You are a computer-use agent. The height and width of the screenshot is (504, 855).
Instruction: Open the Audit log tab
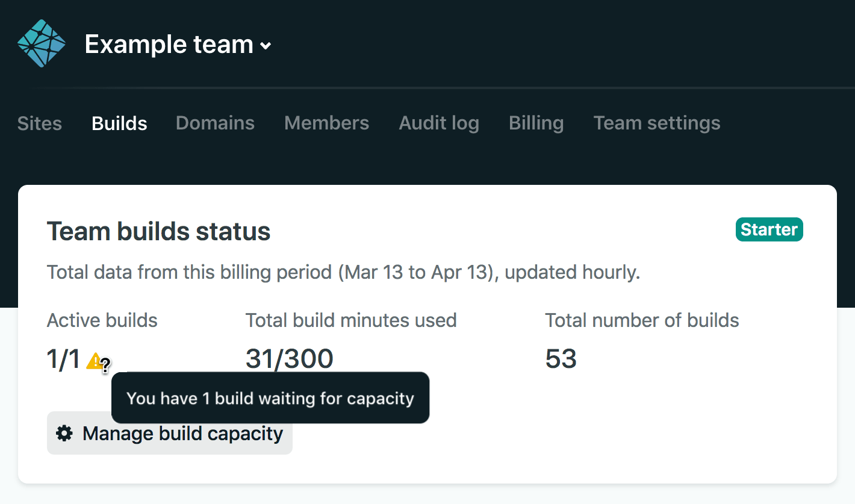click(439, 123)
